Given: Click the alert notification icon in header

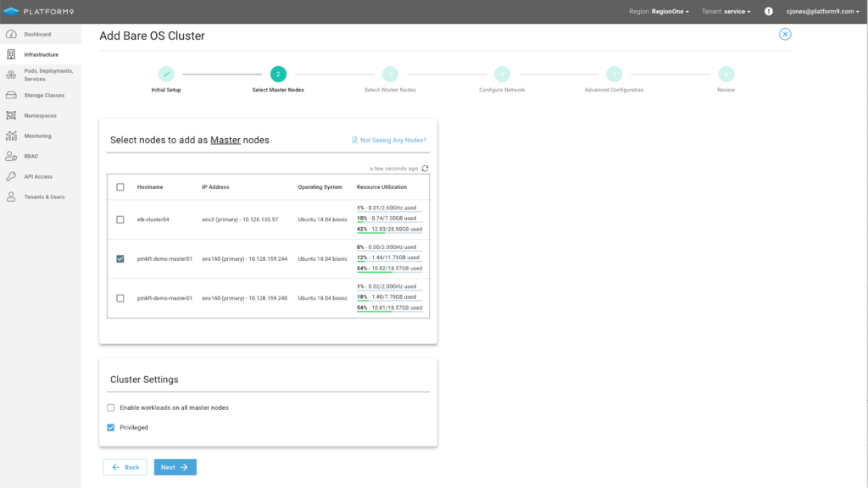Looking at the screenshot, I should pos(769,12).
